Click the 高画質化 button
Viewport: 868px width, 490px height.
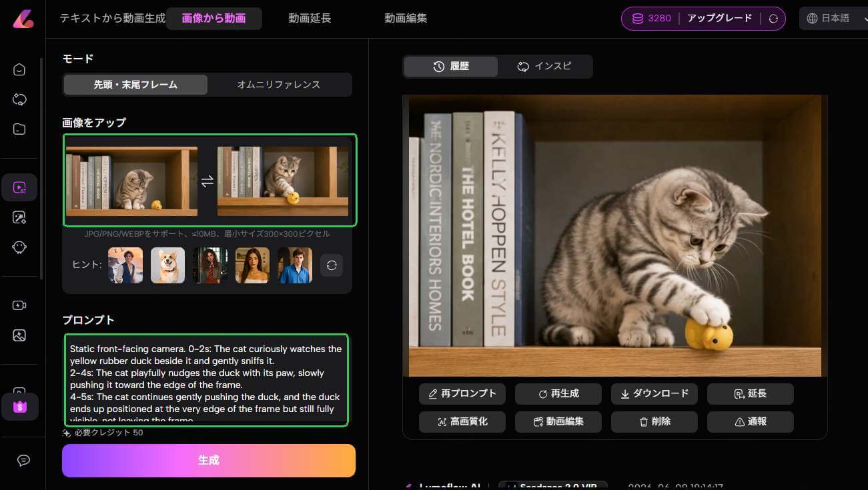(462, 422)
